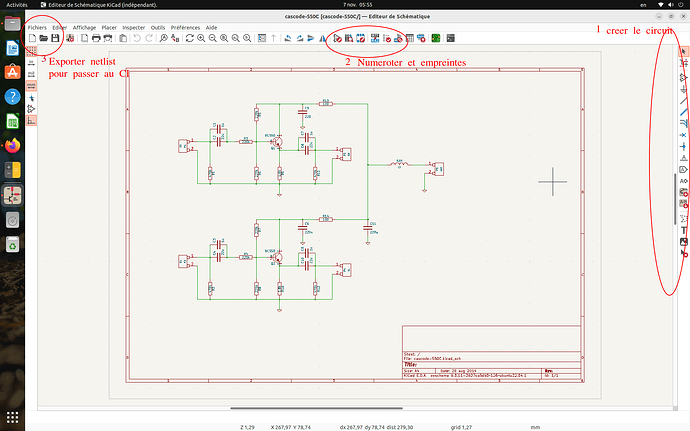
Task: Activate the selection arrow tool
Action: tap(683, 52)
